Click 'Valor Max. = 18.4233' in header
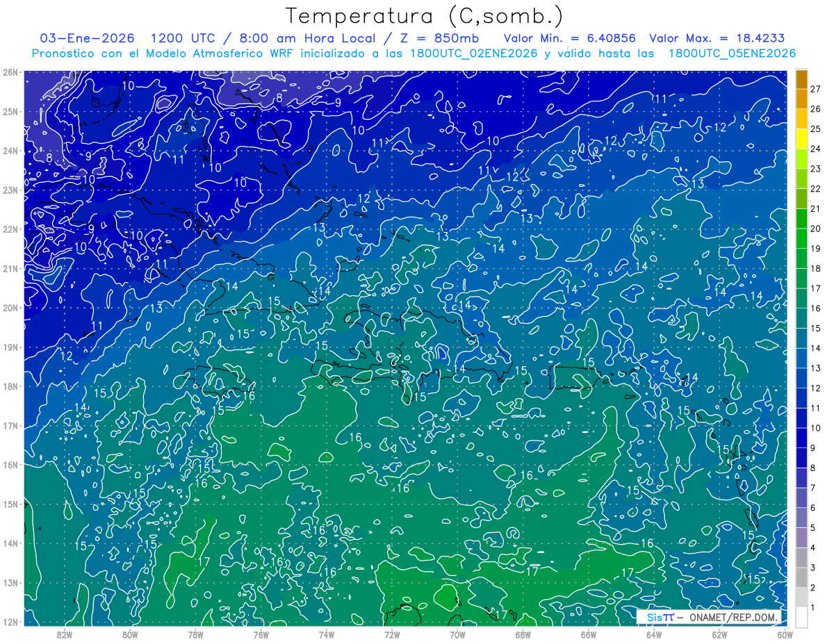The image size is (834, 644). [x=717, y=39]
